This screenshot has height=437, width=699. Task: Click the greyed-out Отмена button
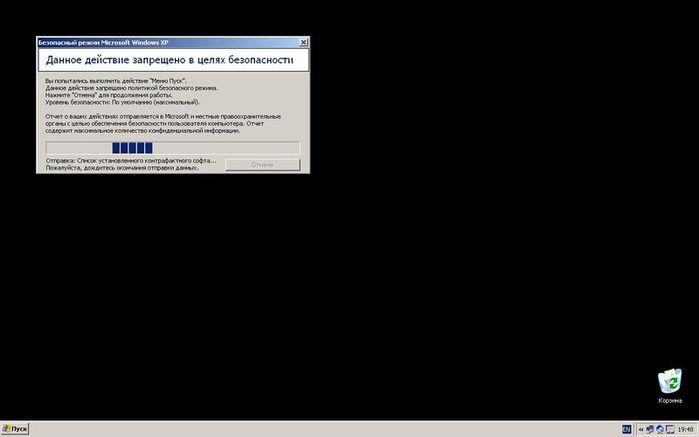pyautogui.click(x=263, y=165)
